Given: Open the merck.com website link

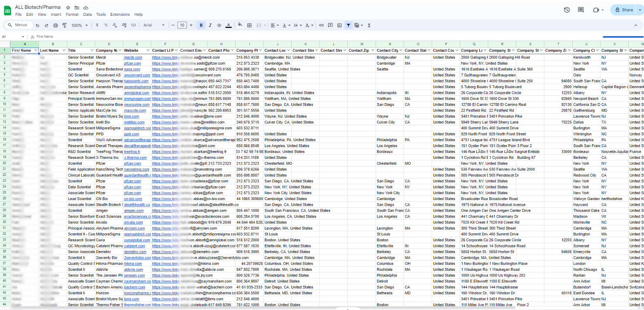Looking at the screenshot, I should click(x=133, y=57).
